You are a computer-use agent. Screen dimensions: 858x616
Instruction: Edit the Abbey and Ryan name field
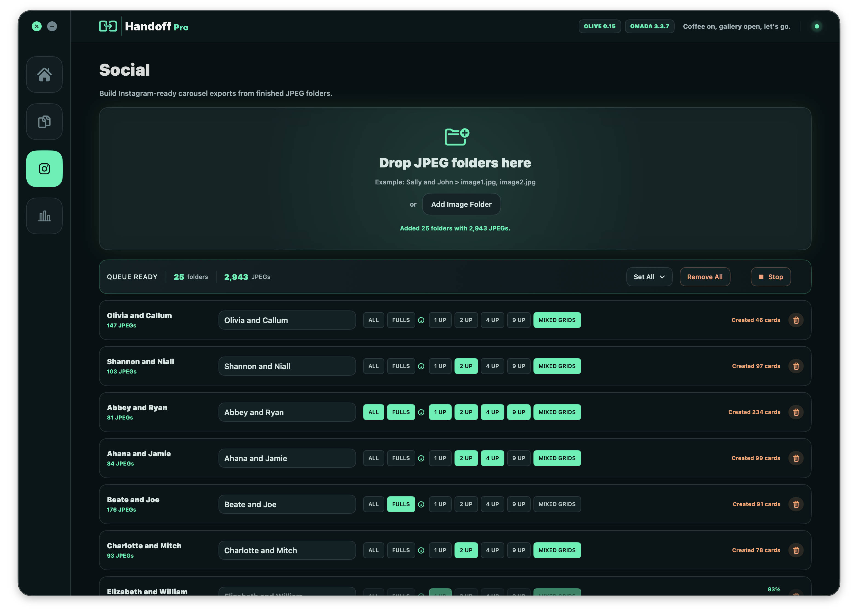(x=287, y=413)
